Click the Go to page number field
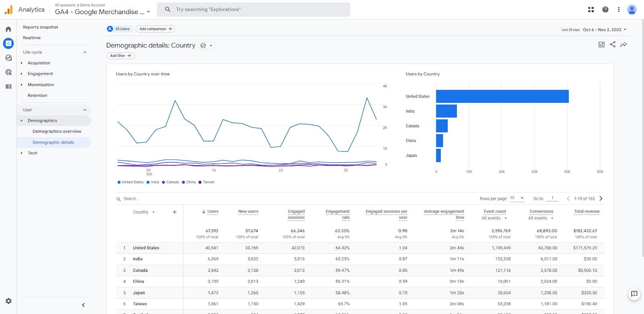The height and width of the screenshot is (314, 644). point(553,198)
